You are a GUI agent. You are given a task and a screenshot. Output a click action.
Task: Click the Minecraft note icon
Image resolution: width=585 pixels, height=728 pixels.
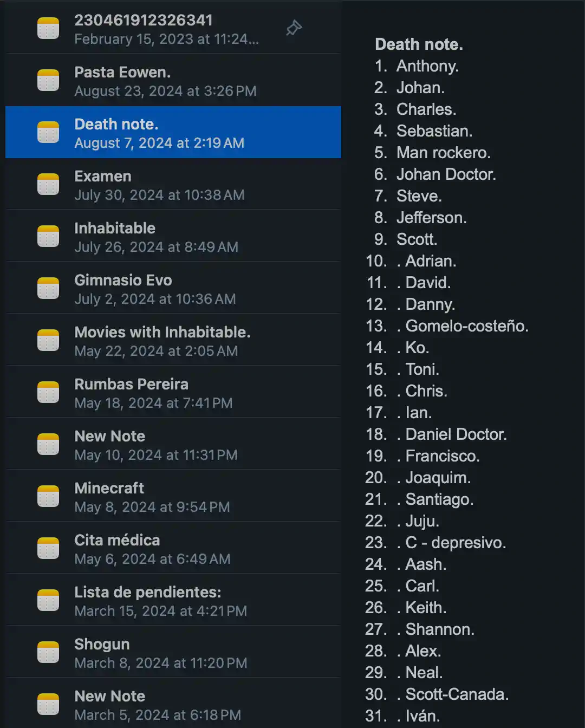pos(48,496)
